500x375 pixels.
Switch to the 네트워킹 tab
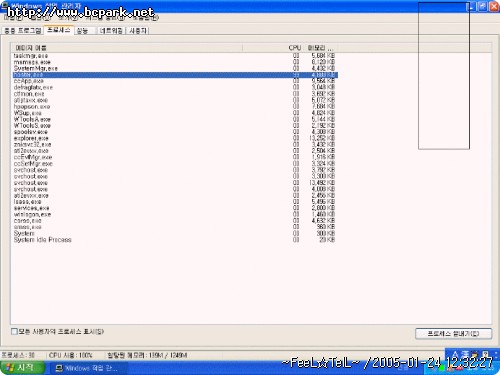(x=111, y=31)
